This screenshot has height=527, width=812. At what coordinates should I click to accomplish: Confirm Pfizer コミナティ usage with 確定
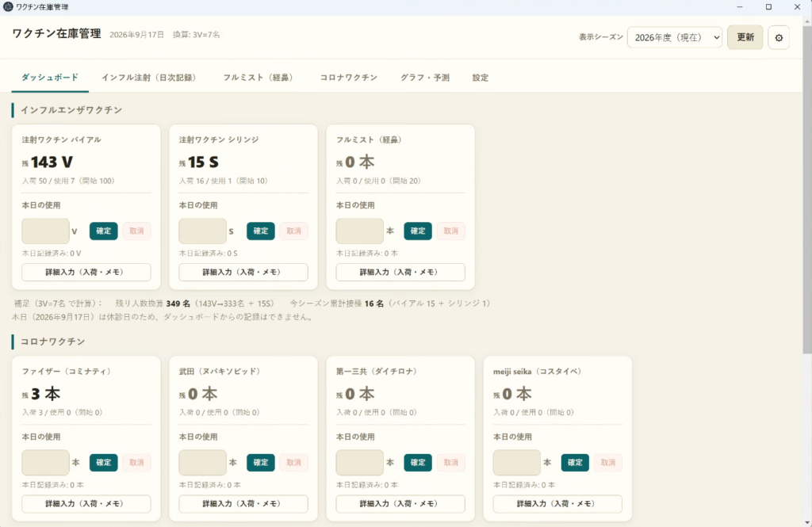coord(104,462)
